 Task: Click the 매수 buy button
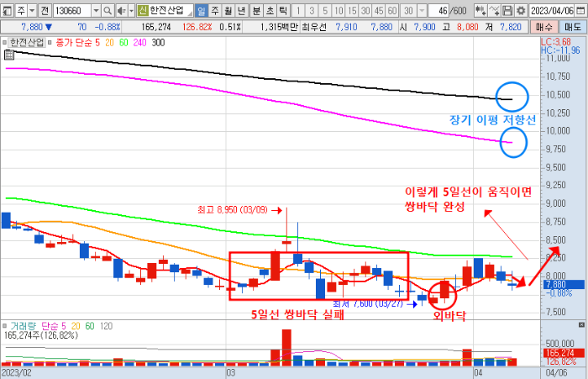click(x=544, y=27)
